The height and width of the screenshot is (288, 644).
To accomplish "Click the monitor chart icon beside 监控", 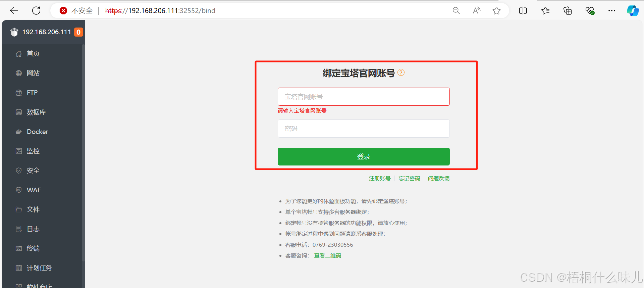I will [19, 151].
